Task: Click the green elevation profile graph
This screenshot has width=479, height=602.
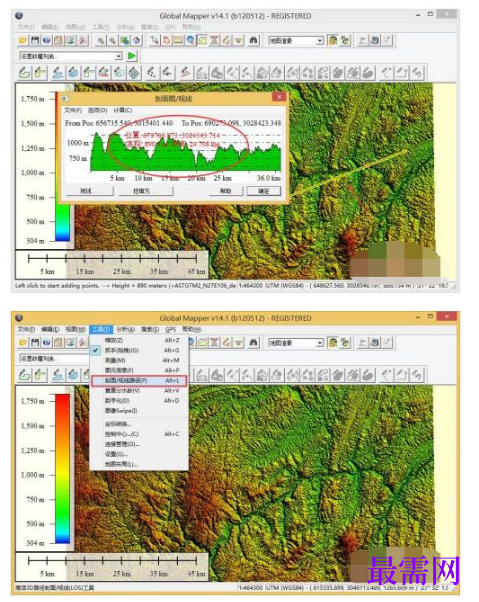Action: coord(185,152)
